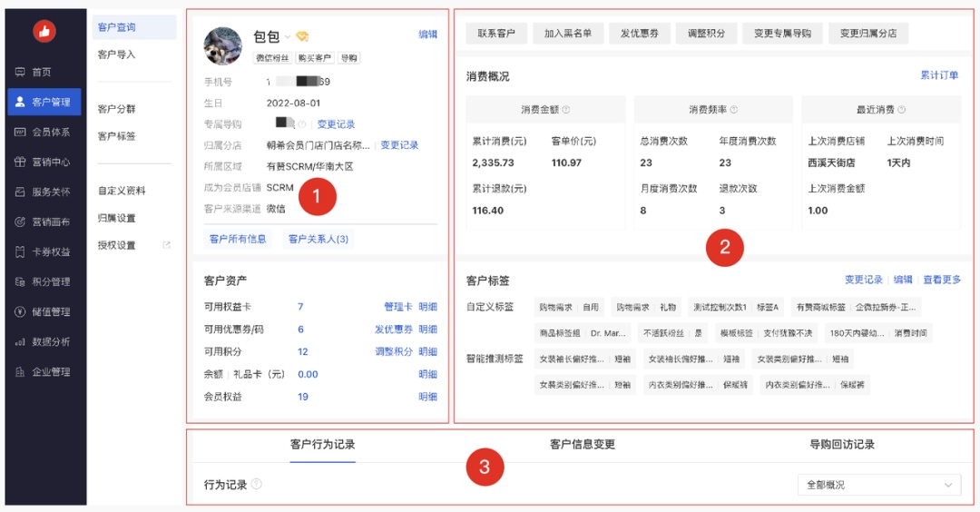The image size is (980, 512).
Task: Click the 服务关怀 icon in sidebar
Action: coord(20,192)
